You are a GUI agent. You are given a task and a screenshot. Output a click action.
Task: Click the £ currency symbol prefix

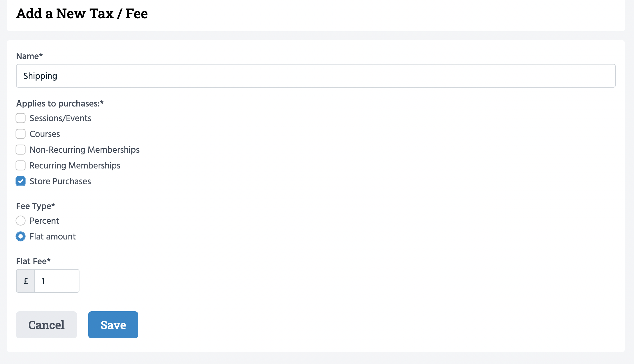click(26, 281)
